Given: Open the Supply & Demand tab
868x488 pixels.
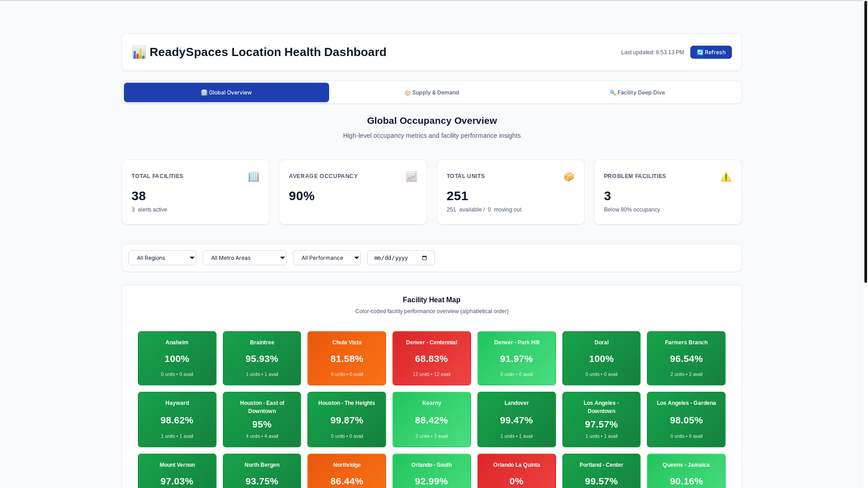Looking at the screenshot, I should [432, 93].
